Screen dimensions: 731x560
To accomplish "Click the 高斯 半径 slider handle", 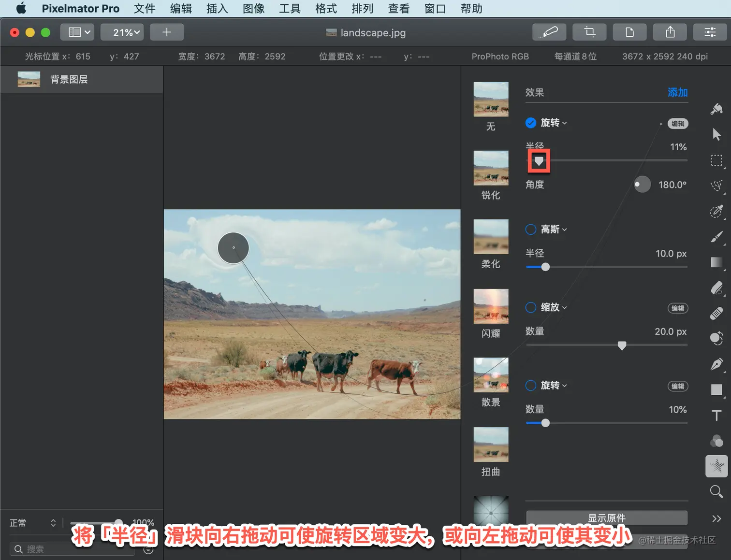I will (x=545, y=267).
